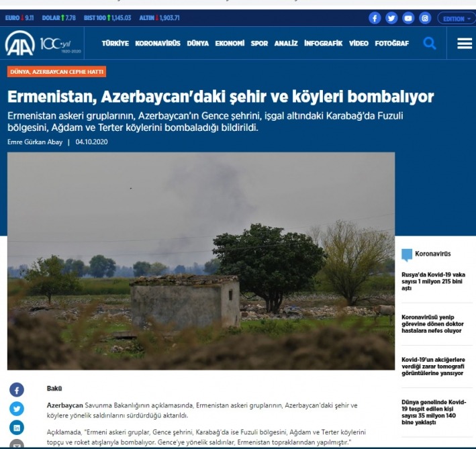Click the Azerbaycan bold link in article
476x449 pixels.
(65, 405)
